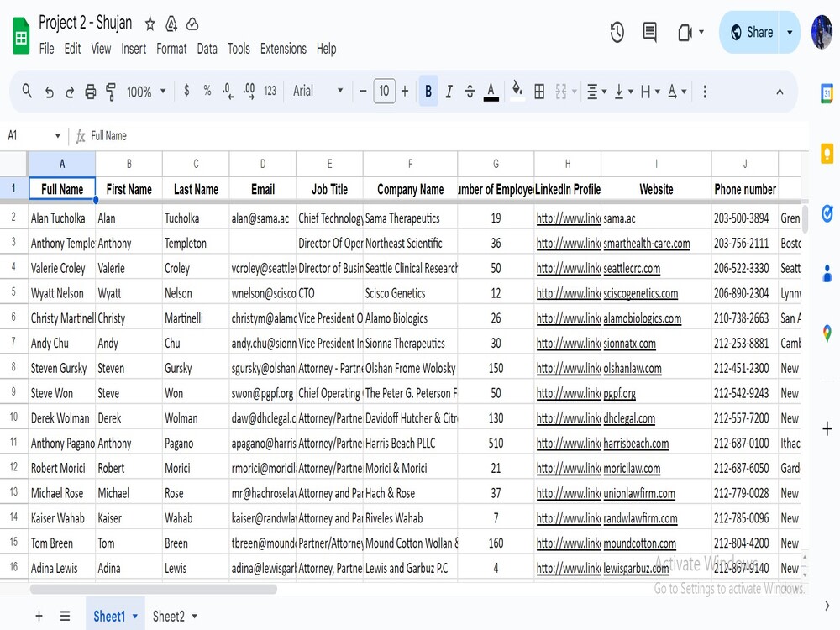Undo the last action

tap(49, 91)
